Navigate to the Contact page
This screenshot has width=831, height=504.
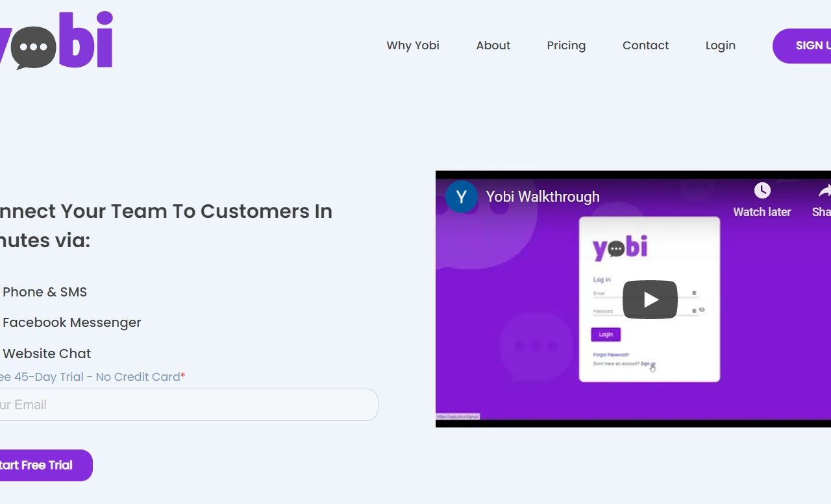(645, 45)
